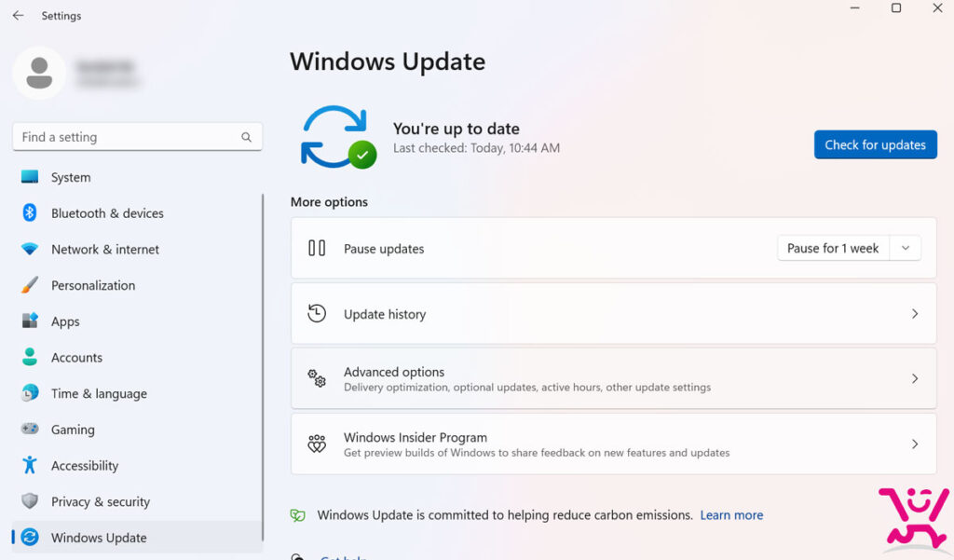Screen dimensions: 954x560
Task: Click the Advanced options gears icon
Action: click(x=317, y=378)
